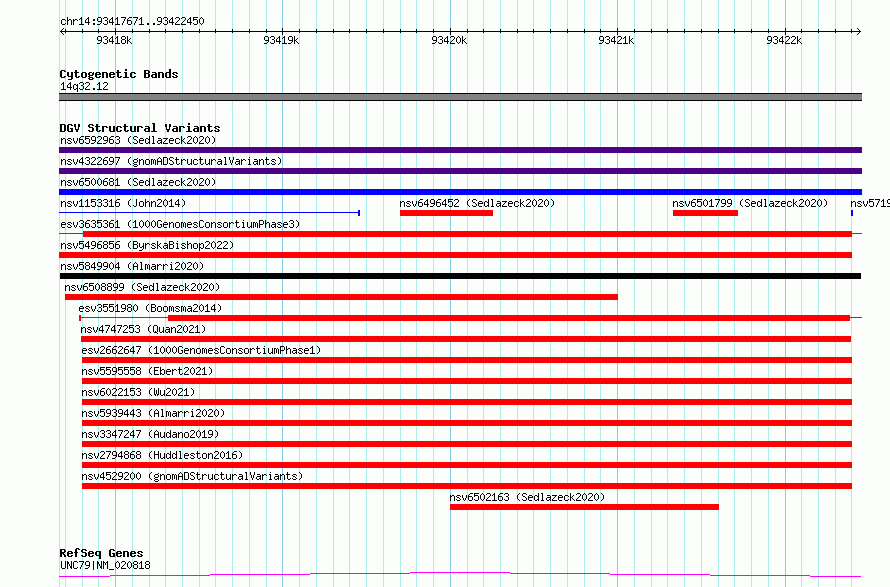
Task: Open the Cytogenetic Bands track title
Action: tap(119, 74)
